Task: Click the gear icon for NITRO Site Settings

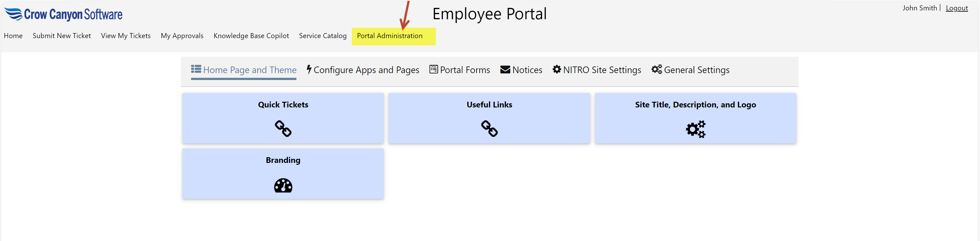Action: point(557,69)
